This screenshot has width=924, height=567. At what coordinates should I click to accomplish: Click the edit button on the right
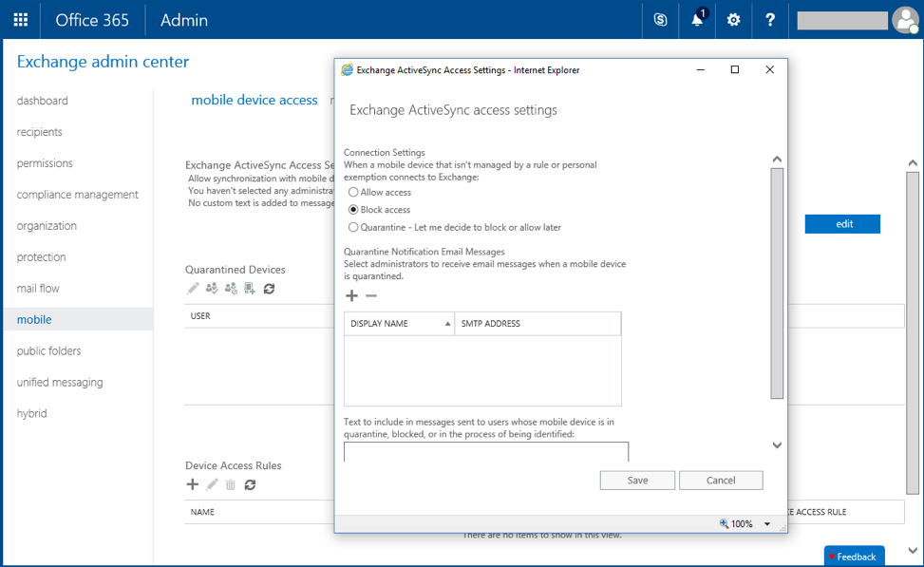tap(841, 223)
